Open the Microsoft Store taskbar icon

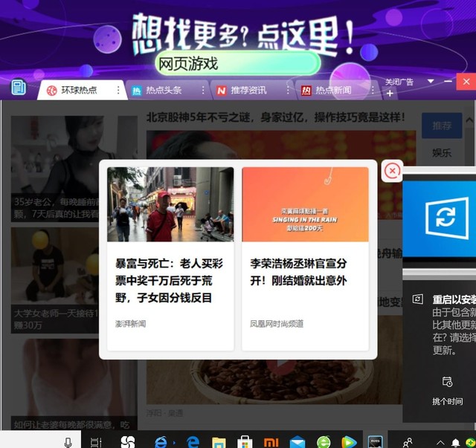tap(245, 442)
